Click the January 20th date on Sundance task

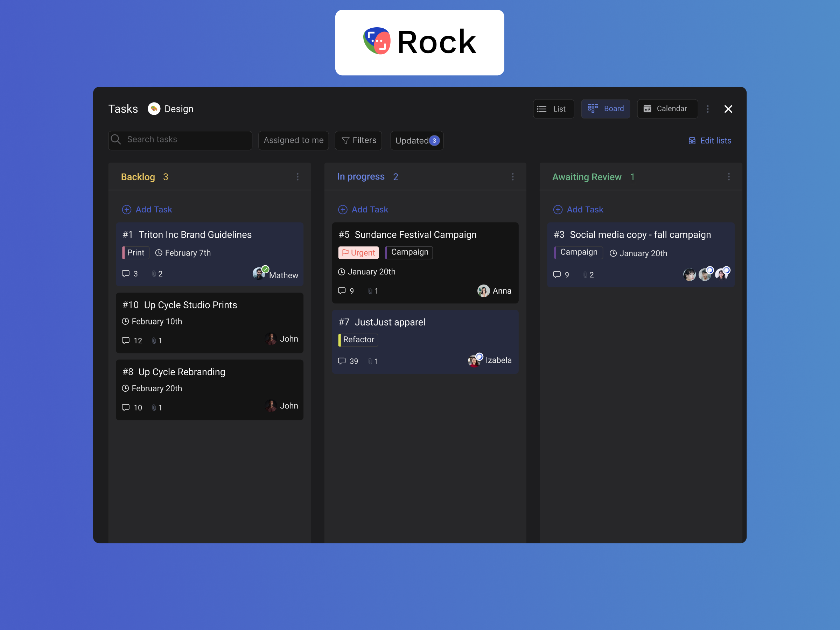click(x=367, y=272)
